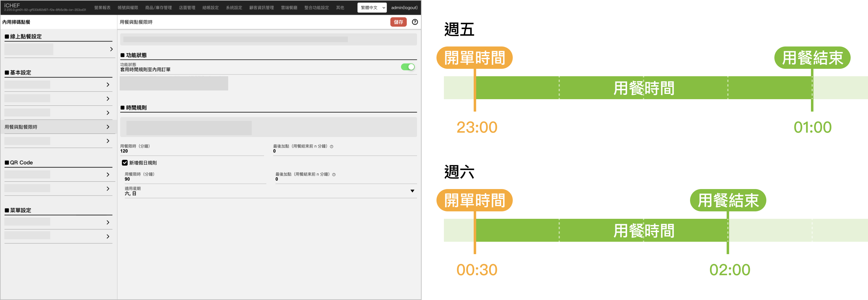
Task: Expand the 用餐與點餐限時 sidebar item
Action: click(58, 127)
